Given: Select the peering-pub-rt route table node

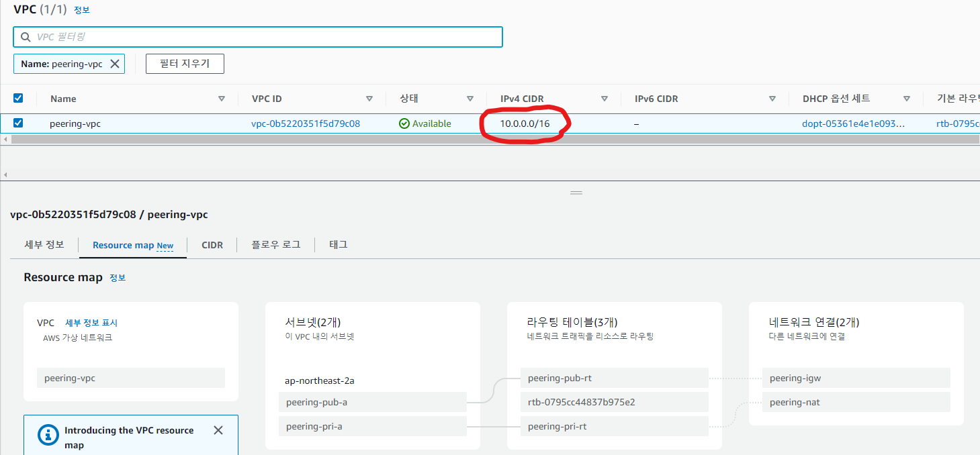Looking at the screenshot, I should pyautogui.click(x=615, y=378).
